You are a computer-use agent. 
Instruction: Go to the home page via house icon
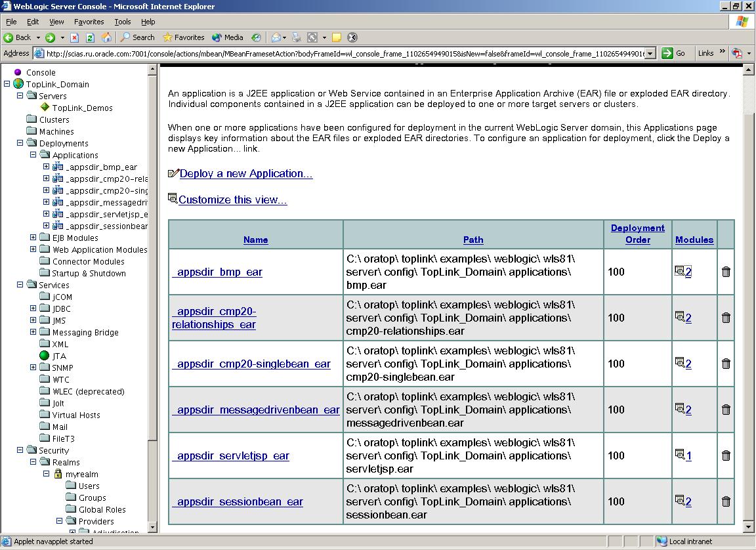click(106, 37)
